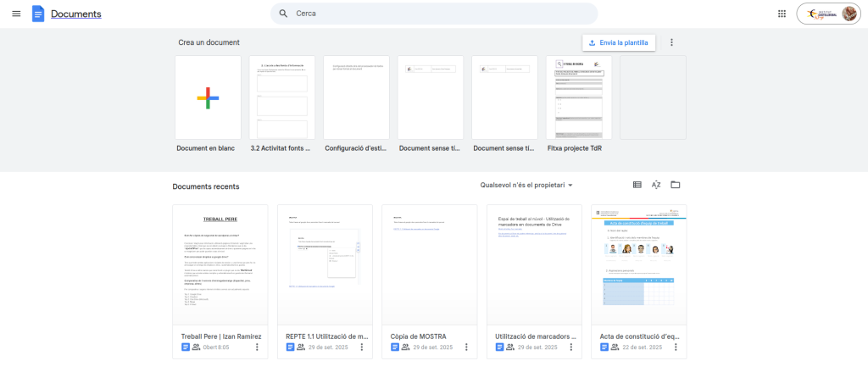Open more options for Acta de constitució
Viewport: 868px width, 372px height.
(x=676, y=347)
